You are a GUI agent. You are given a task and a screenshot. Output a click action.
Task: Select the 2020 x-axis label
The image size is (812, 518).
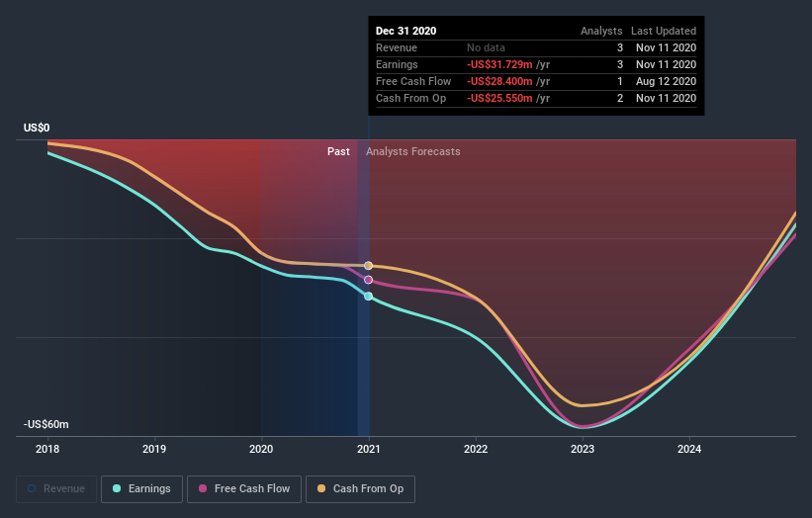[x=261, y=449]
